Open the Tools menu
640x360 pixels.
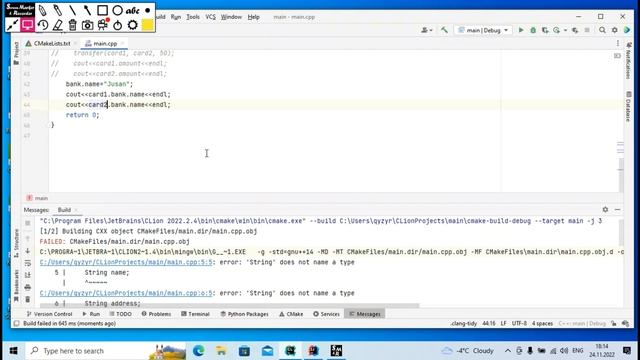(193, 17)
